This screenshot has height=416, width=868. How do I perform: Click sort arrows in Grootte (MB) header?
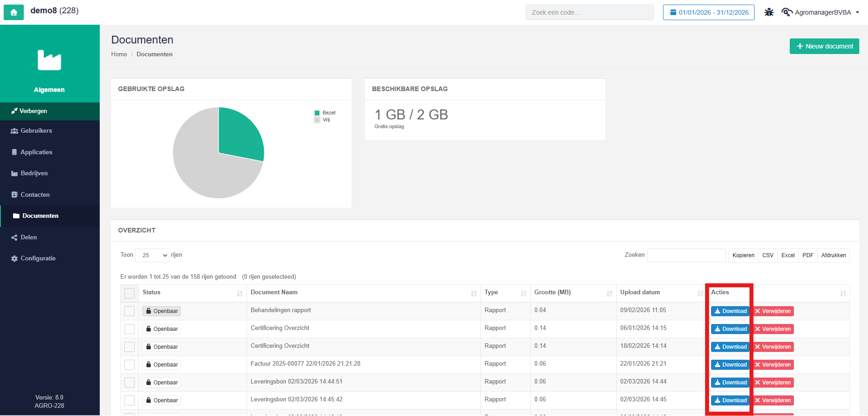point(609,293)
